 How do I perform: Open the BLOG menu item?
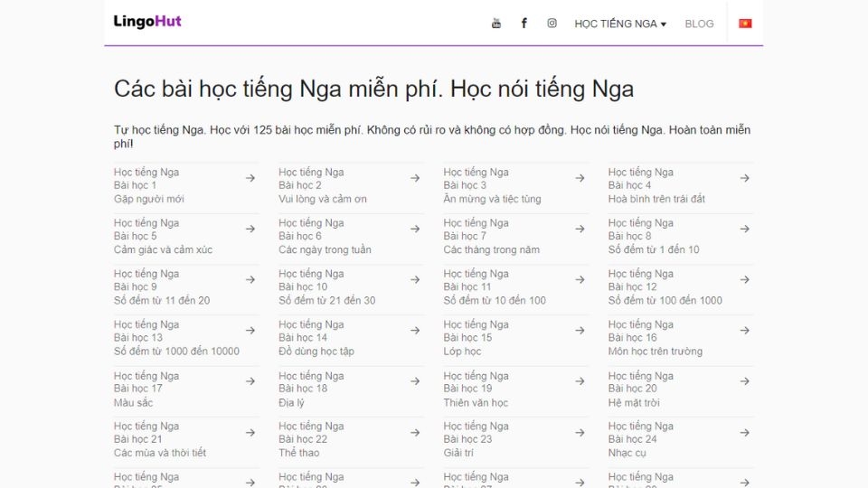(x=699, y=23)
